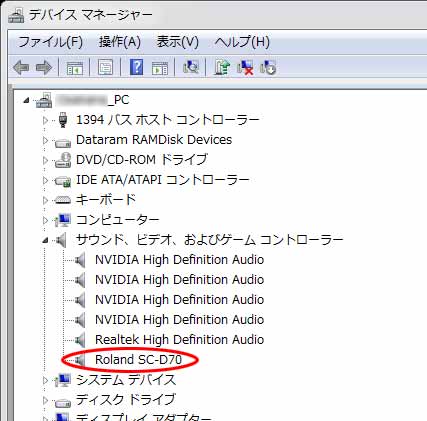The image size is (427, 421).
Task: Select the Realtek High Definition Audio device
Action: tap(179, 340)
